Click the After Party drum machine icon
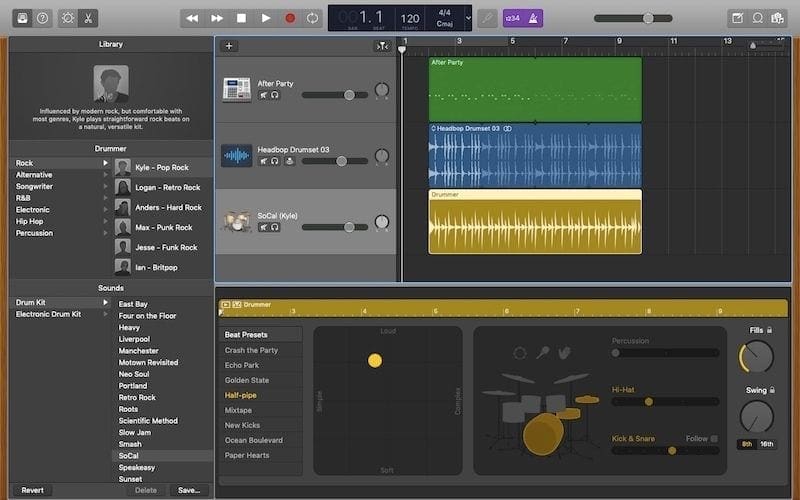Image resolution: width=800 pixels, height=500 pixels. click(x=237, y=89)
